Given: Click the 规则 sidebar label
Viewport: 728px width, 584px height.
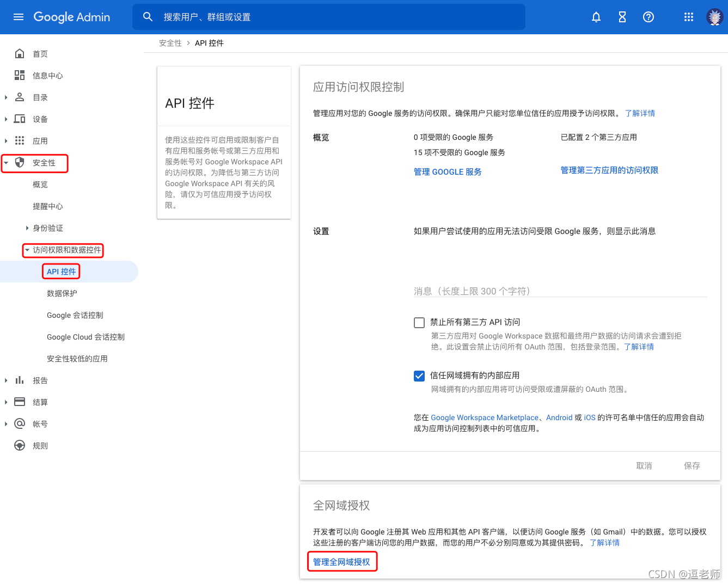Looking at the screenshot, I should point(40,446).
